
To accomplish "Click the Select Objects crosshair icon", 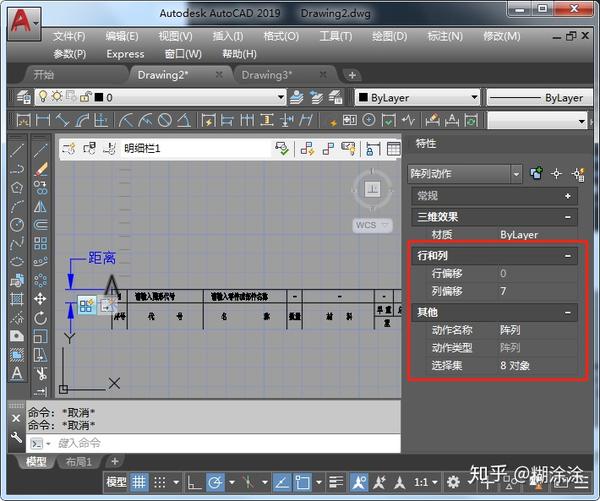I will (556, 174).
